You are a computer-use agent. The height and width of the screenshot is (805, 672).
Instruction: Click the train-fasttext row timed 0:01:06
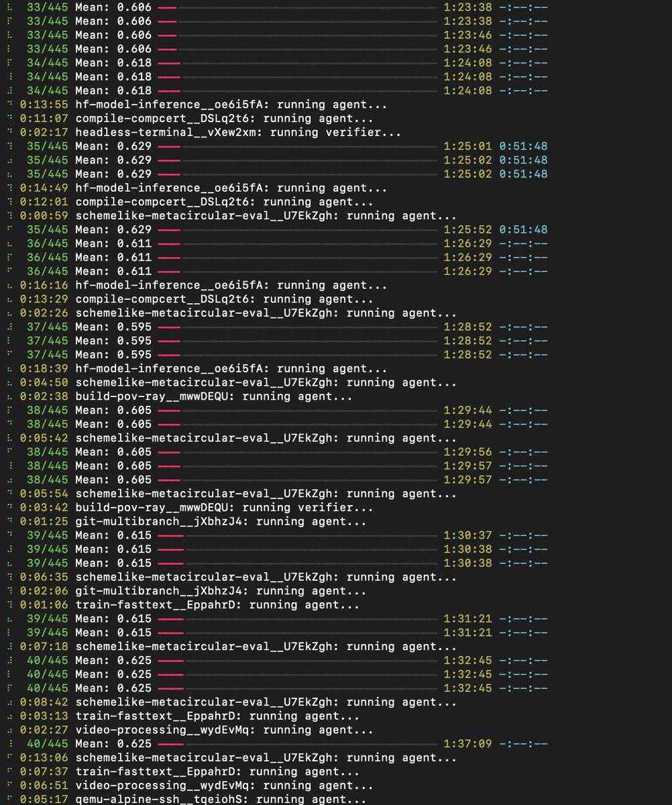coord(183,605)
